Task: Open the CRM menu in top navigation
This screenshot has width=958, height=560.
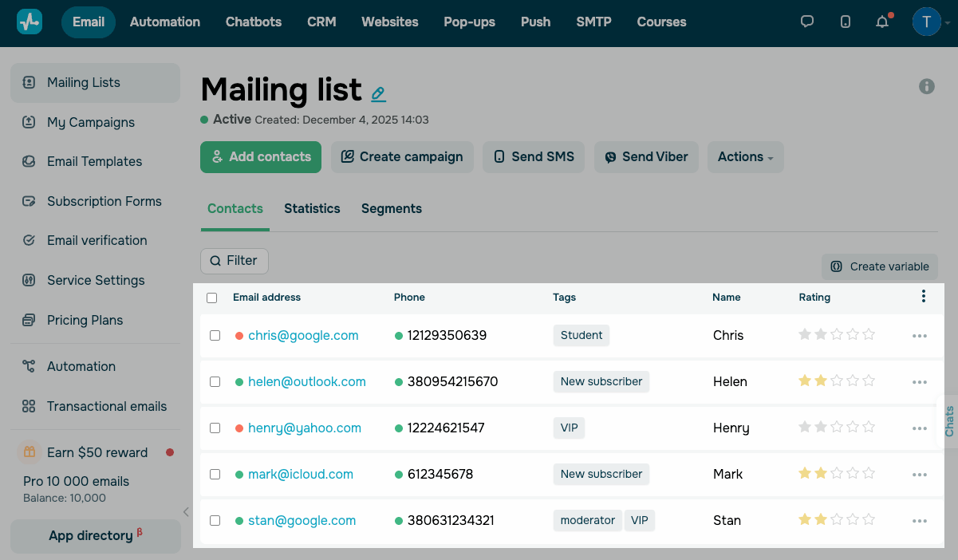Action: click(x=321, y=22)
